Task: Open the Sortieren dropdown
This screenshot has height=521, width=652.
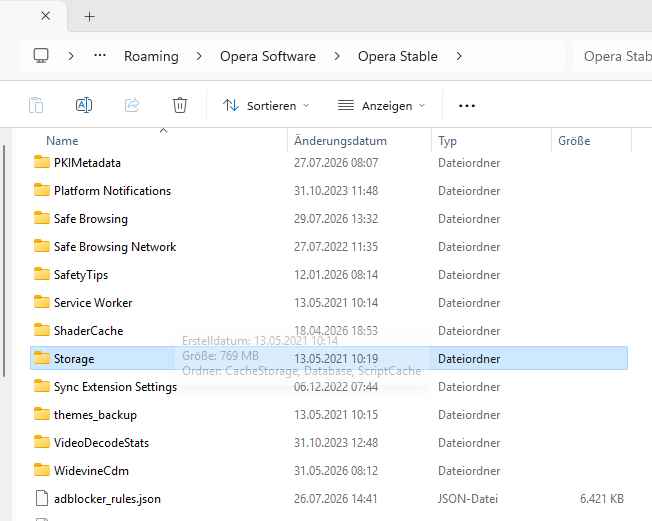Action: 266,106
